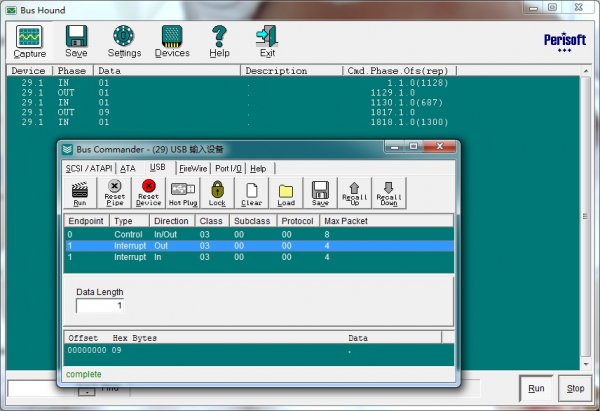Click the main window scrollbar up arrow
The height and width of the screenshot is (411, 600).
click(x=586, y=71)
